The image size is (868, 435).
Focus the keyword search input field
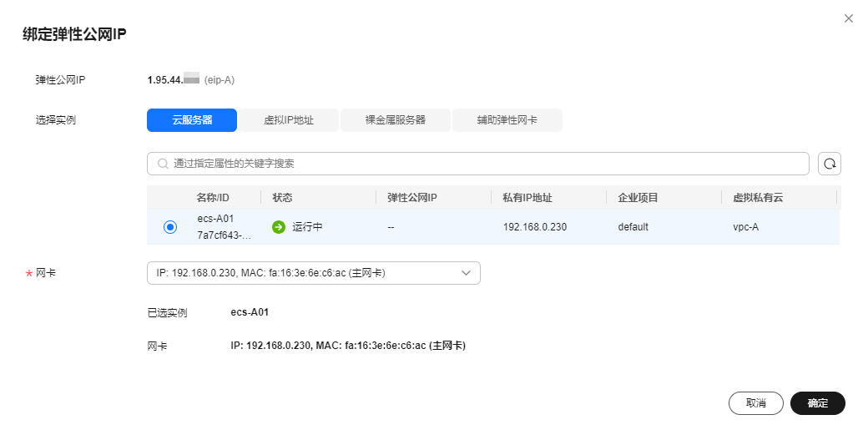(x=478, y=164)
